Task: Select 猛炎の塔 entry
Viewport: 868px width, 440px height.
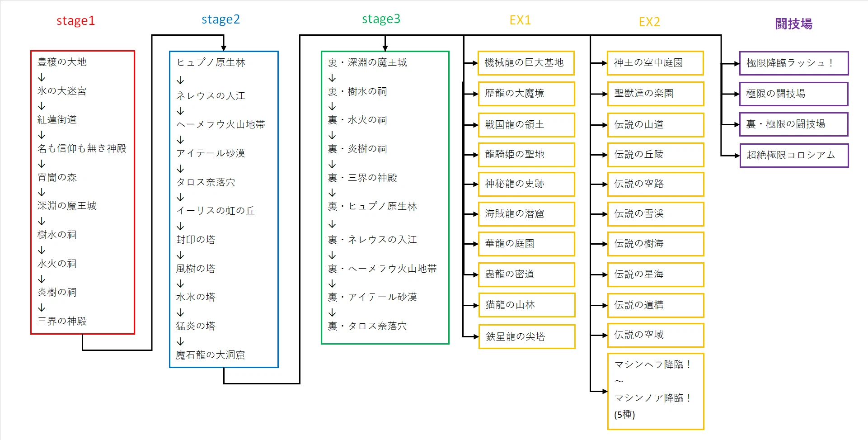Action: click(x=196, y=326)
